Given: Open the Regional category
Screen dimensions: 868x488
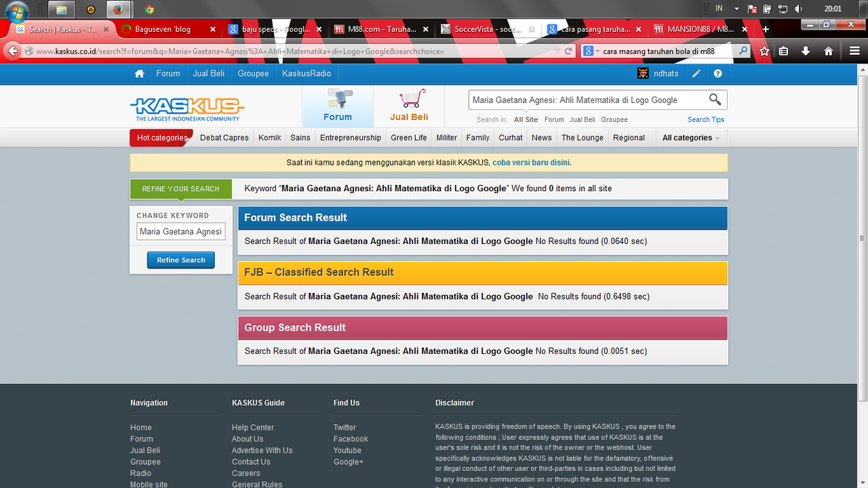Looking at the screenshot, I should coord(629,138).
